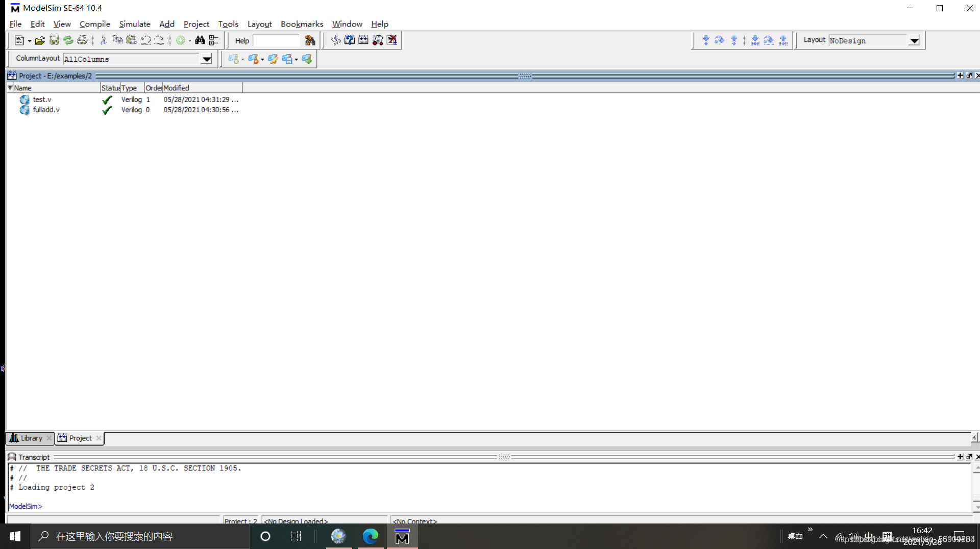Sort by the Modified column header
The image size is (980, 549).
point(202,88)
